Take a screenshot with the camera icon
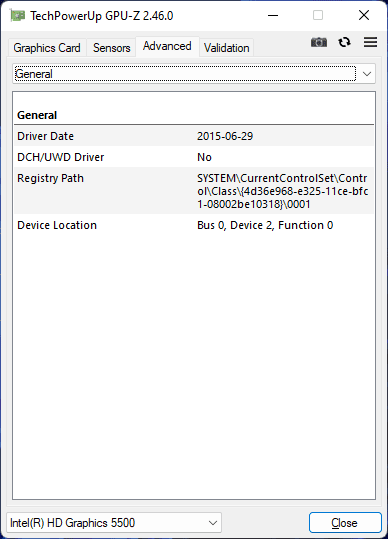The height and width of the screenshot is (539, 388). [x=319, y=42]
